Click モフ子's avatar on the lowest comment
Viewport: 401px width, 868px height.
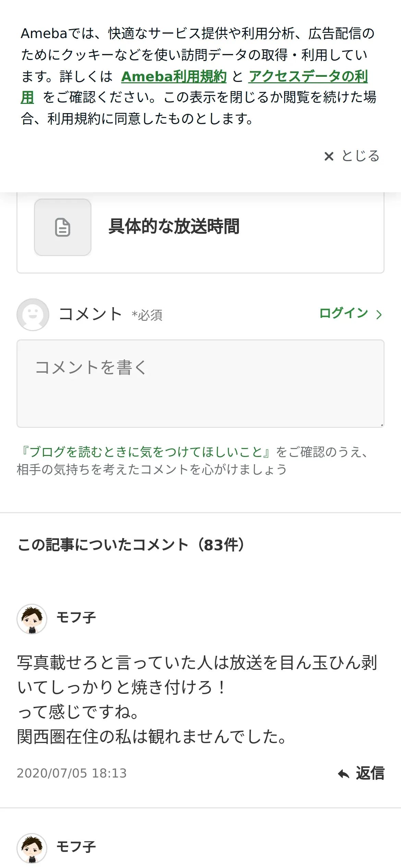(32, 848)
